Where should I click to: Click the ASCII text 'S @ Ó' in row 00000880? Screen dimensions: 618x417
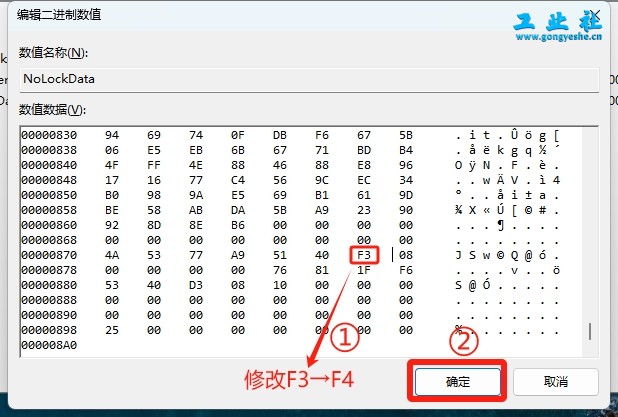coord(472,285)
